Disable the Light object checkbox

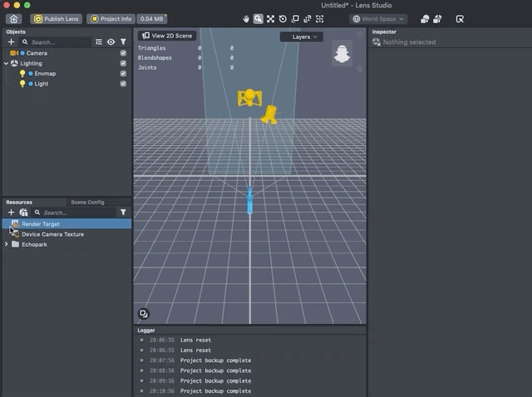123,84
